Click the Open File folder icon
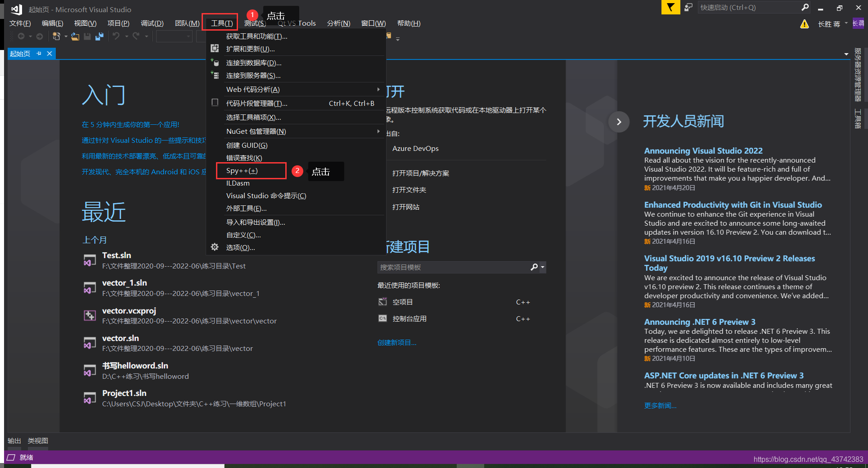The height and width of the screenshot is (468, 868). [75, 36]
